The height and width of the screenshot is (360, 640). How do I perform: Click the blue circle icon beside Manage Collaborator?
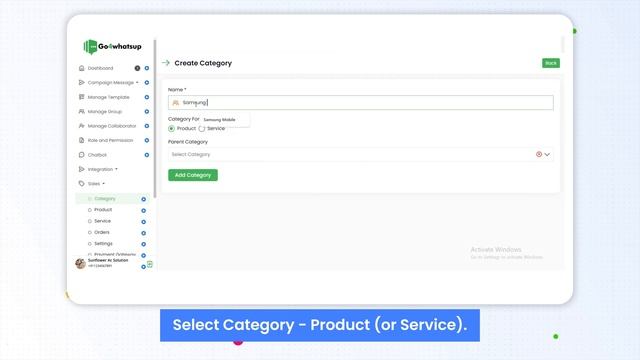coord(147,126)
